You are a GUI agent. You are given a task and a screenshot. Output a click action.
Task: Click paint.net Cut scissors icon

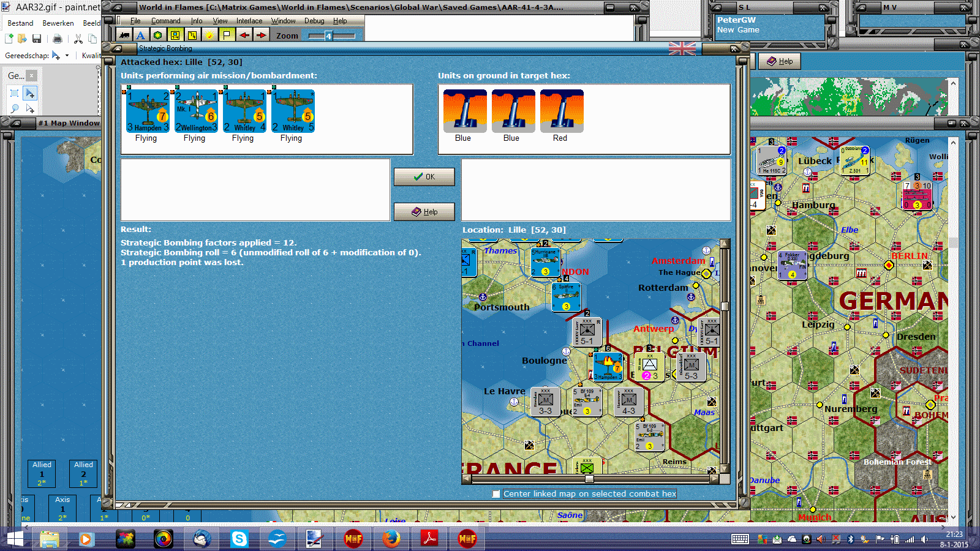coord(78,39)
